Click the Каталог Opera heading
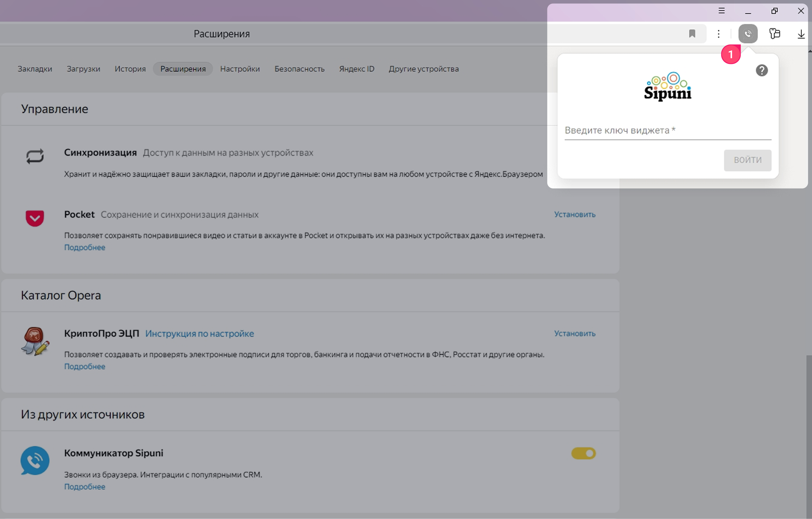Image resolution: width=812 pixels, height=519 pixels. [61, 295]
